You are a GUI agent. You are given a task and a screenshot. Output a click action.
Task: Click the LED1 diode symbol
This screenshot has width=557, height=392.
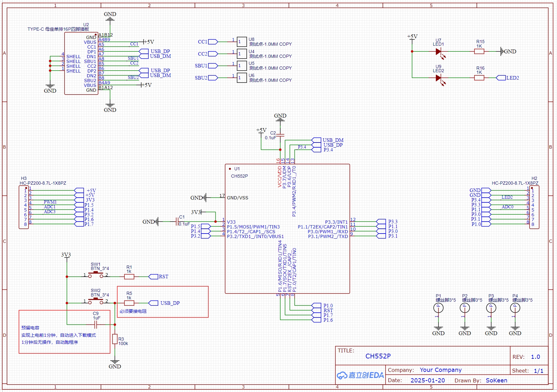438,51
